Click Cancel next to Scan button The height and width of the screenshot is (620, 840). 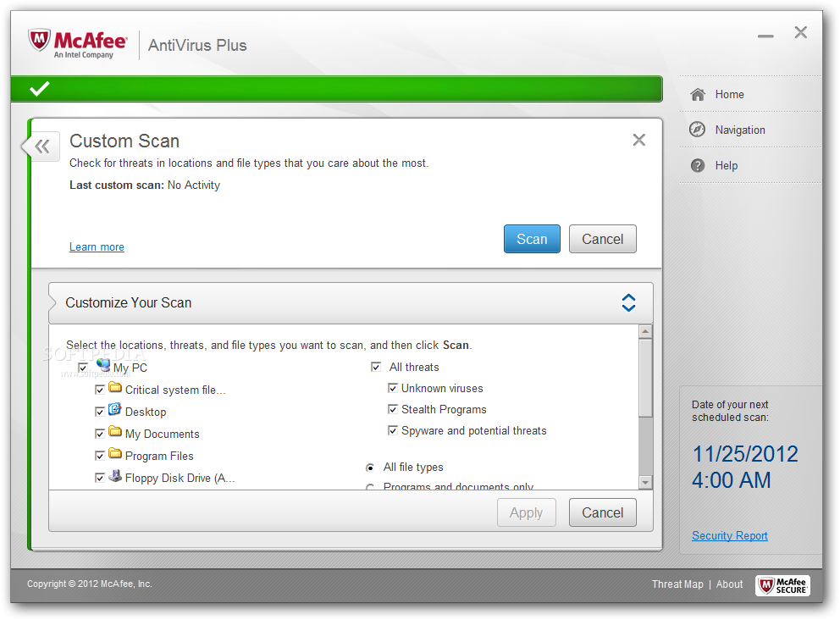603,239
